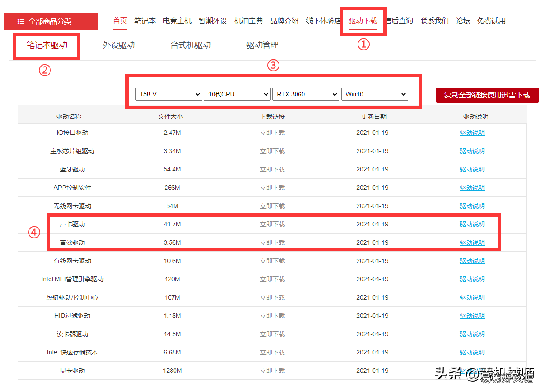Click the 41.7M file size value
Viewport: 546px width, 392px height.
pyautogui.click(x=172, y=224)
